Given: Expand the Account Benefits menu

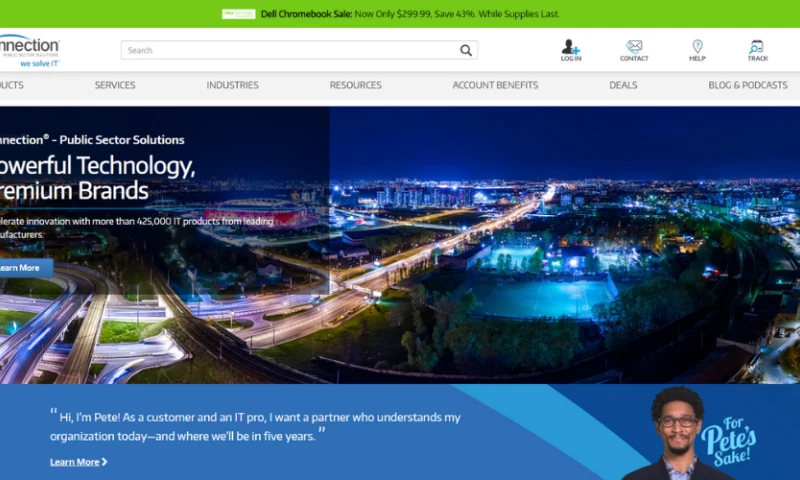Looking at the screenshot, I should 495,85.
